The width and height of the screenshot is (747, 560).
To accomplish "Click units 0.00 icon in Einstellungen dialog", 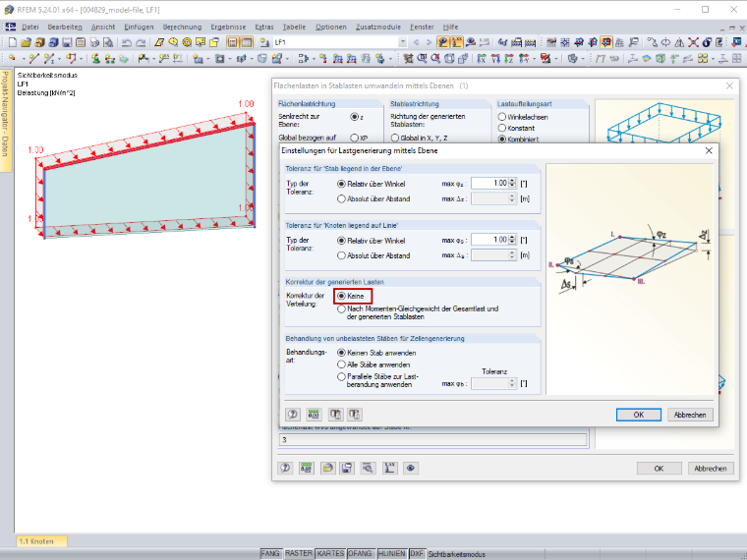I will 314,415.
